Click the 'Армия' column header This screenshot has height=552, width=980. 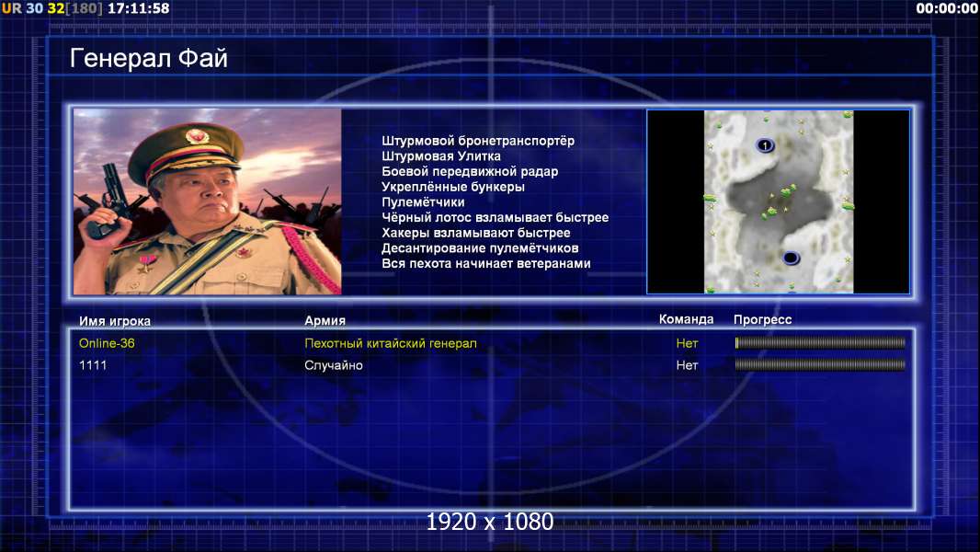[325, 320]
